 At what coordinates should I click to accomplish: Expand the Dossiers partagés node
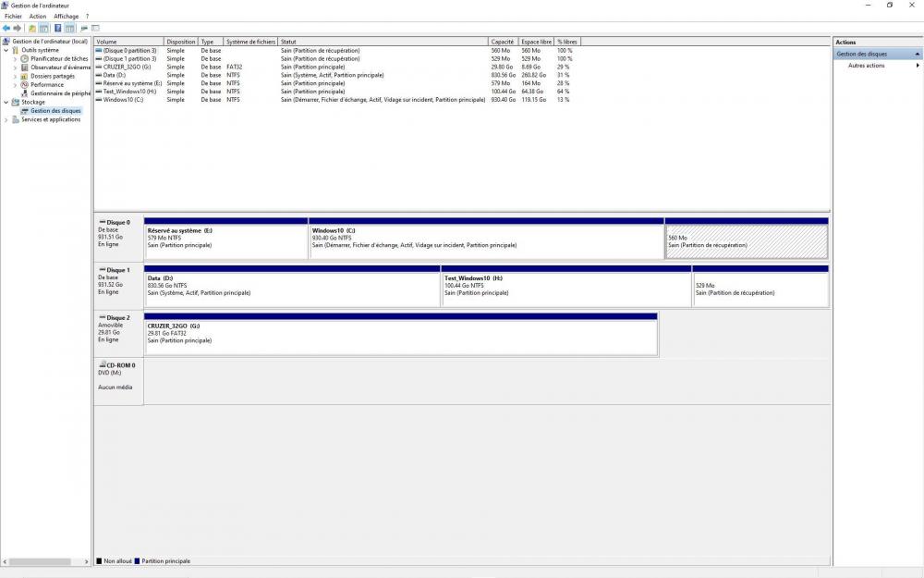tap(15, 76)
